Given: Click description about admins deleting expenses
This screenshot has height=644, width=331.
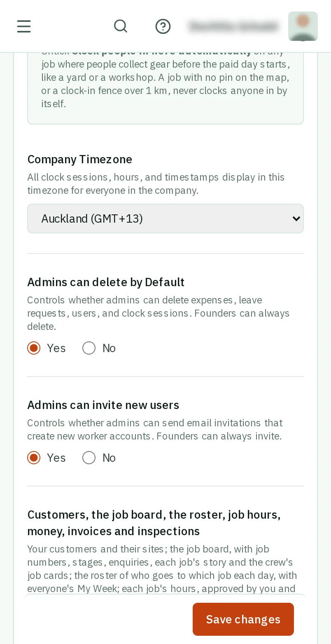Looking at the screenshot, I should (x=159, y=313).
